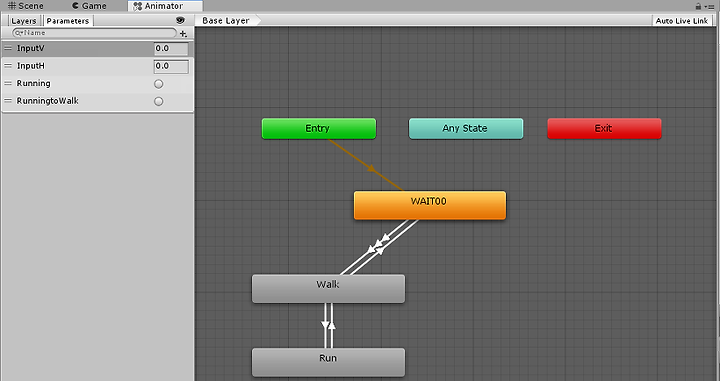Grab the RunningtoWalk row reorder handle
The width and height of the screenshot is (720, 381).
(8, 101)
